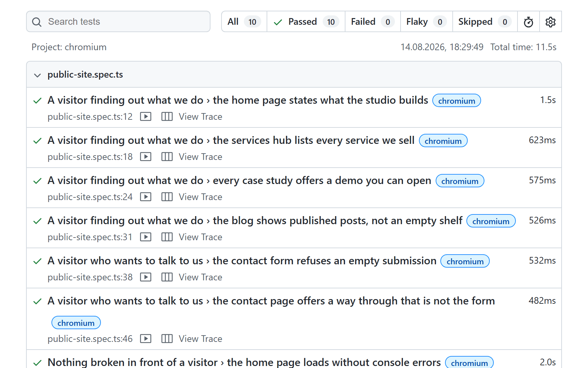Open View Trace for public-site.spec.ts:38

pos(200,277)
